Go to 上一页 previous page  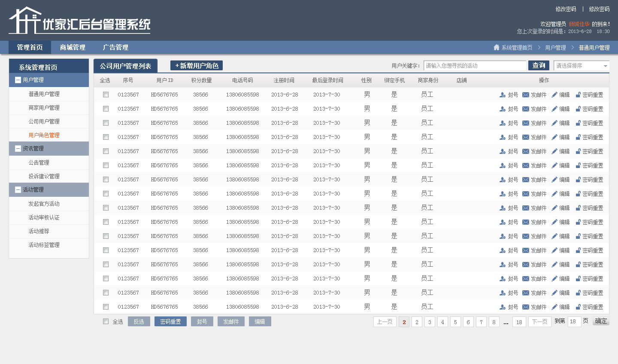385,322
